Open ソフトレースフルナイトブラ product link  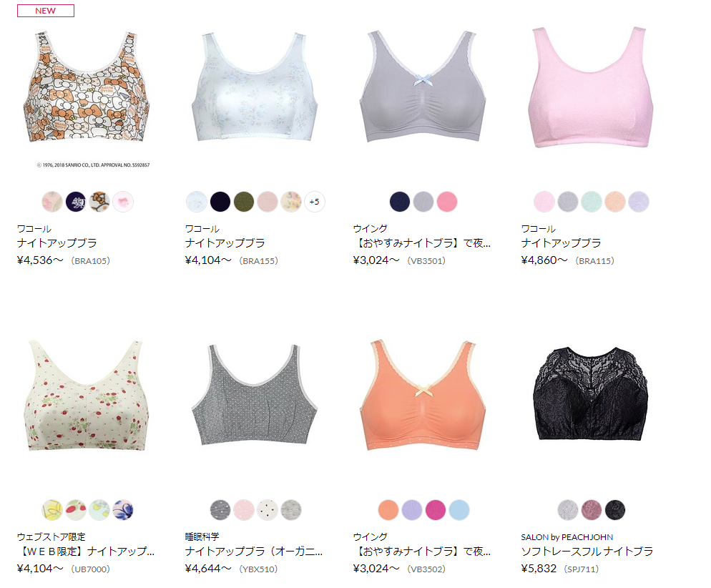[587, 552]
